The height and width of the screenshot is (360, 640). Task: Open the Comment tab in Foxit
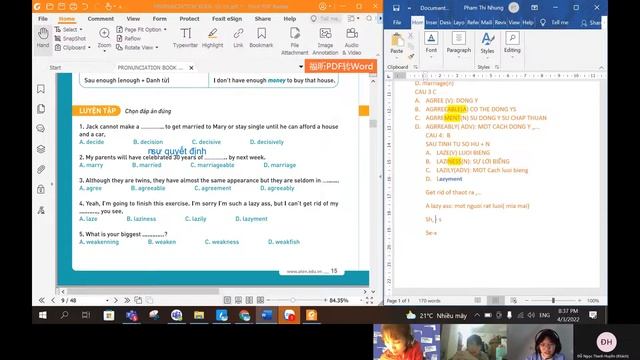coord(100,19)
